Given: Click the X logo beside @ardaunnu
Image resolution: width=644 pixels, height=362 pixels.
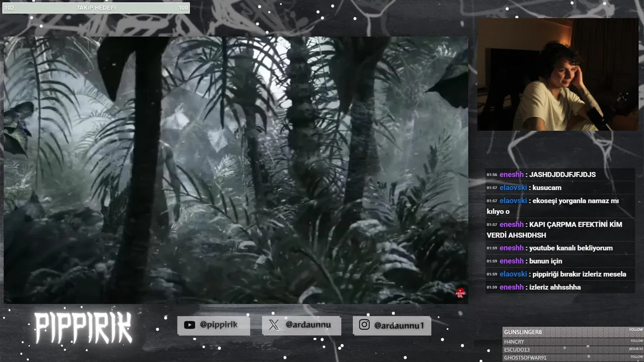Looking at the screenshot, I should pyautogui.click(x=274, y=325).
